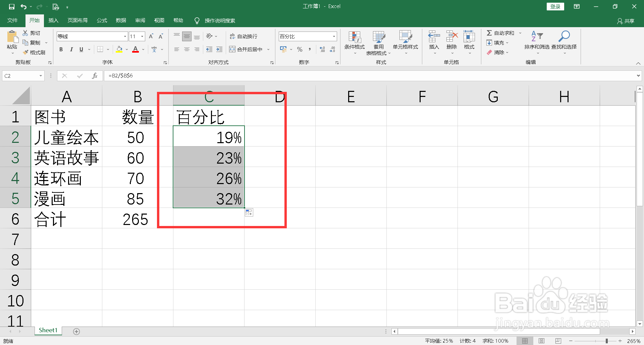The width and height of the screenshot is (644, 345).
Task: Click the 共享 share button
Action: (x=626, y=21)
